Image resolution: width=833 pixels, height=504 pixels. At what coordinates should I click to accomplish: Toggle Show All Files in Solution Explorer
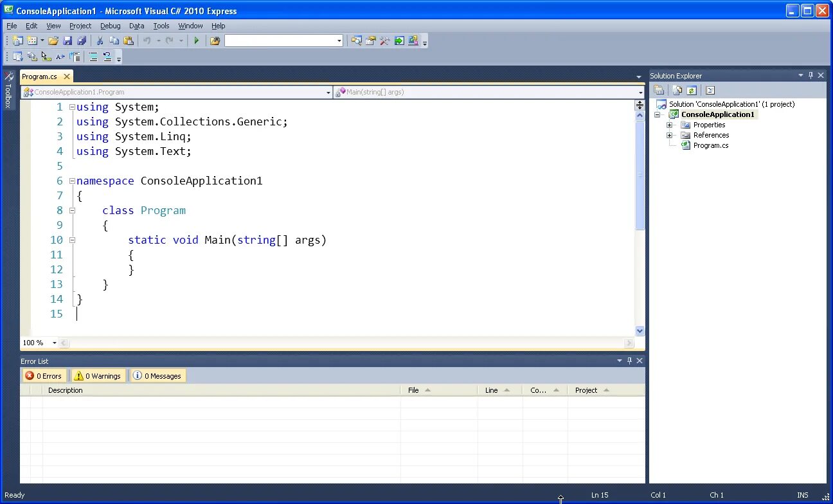coord(677,91)
